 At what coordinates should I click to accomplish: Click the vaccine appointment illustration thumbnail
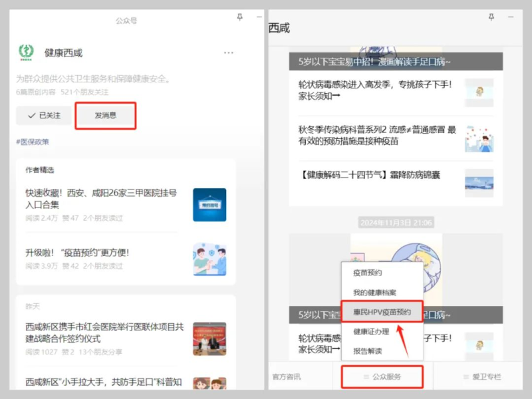(209, 259)
